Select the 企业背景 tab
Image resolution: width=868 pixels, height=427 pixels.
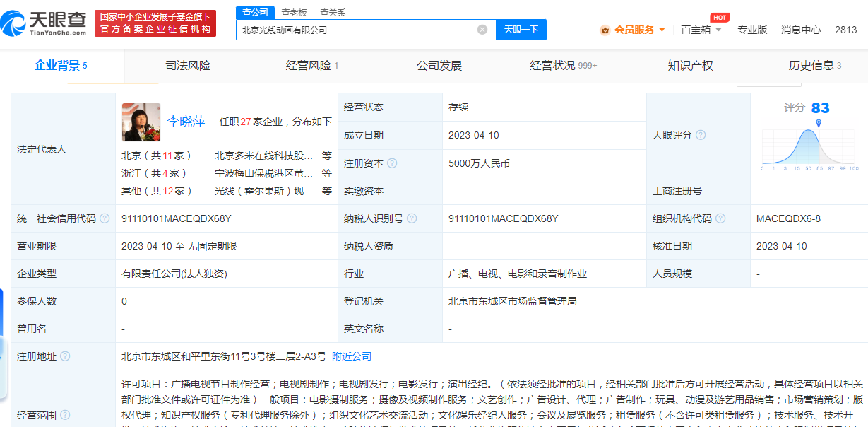tap(61, 66)
